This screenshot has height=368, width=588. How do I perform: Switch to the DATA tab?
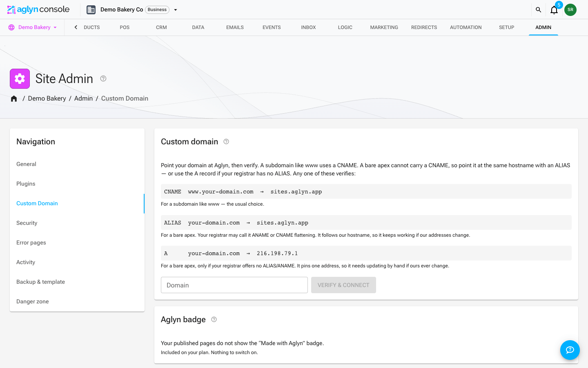click(x=198, y=27)
